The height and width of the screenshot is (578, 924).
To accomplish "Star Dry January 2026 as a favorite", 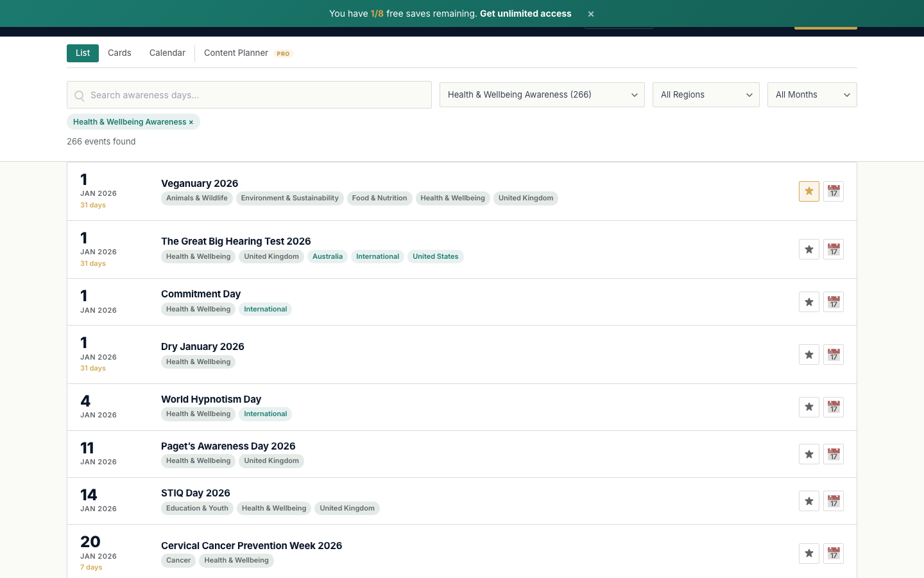I will click(x=809, y=354).
